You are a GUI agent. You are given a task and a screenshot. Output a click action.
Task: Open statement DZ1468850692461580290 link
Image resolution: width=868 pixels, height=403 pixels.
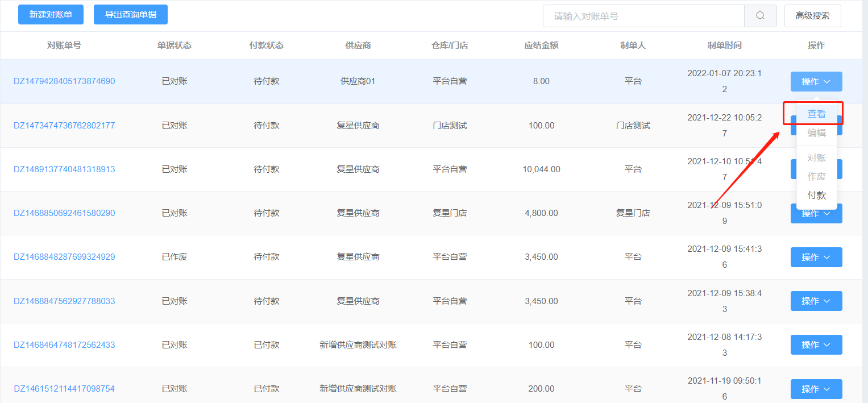64,213
